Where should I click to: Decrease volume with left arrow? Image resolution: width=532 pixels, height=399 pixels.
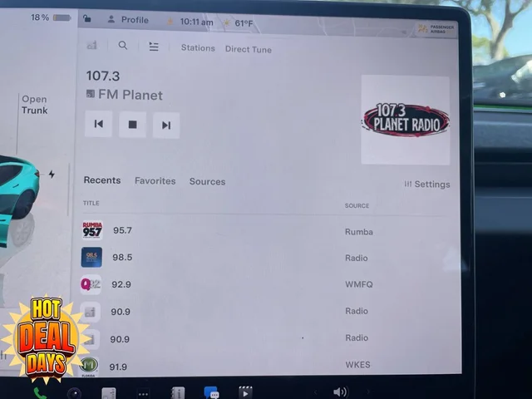click(315, 392)
